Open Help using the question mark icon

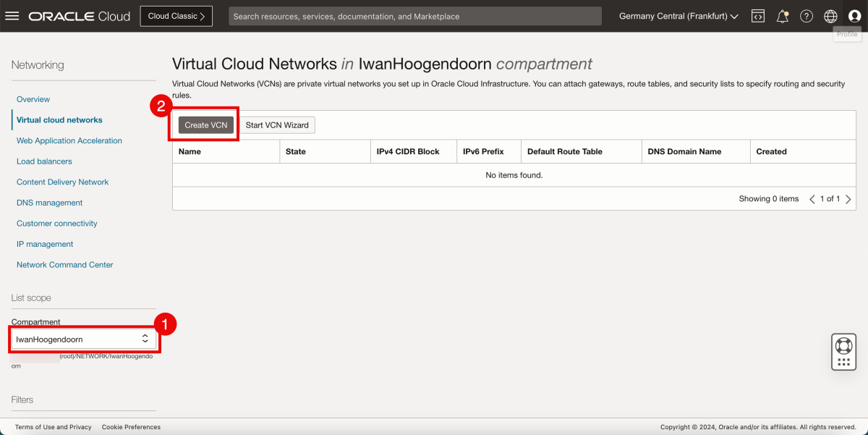tap(806, 15)
